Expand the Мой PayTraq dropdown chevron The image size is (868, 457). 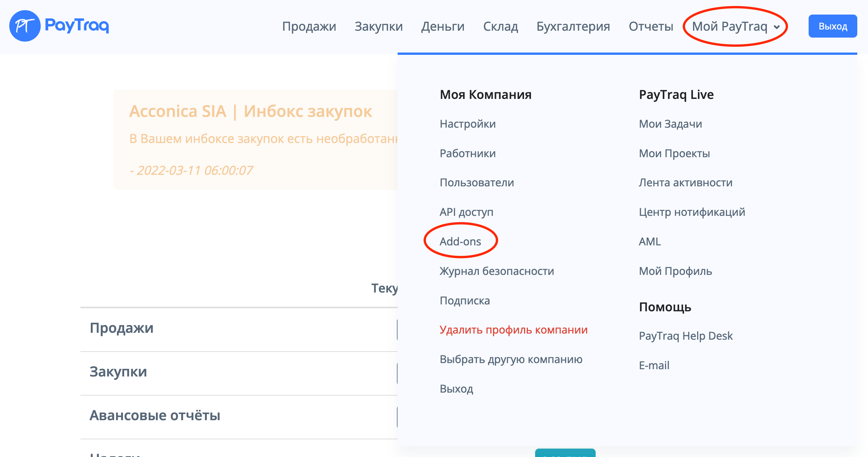(x=777, y=27)
